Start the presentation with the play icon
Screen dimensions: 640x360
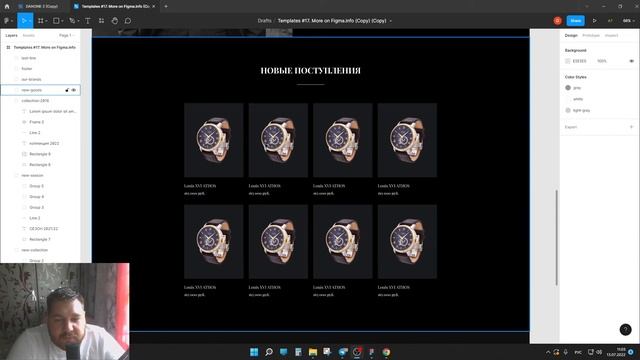pyautogui.click(x=594, y=21)
